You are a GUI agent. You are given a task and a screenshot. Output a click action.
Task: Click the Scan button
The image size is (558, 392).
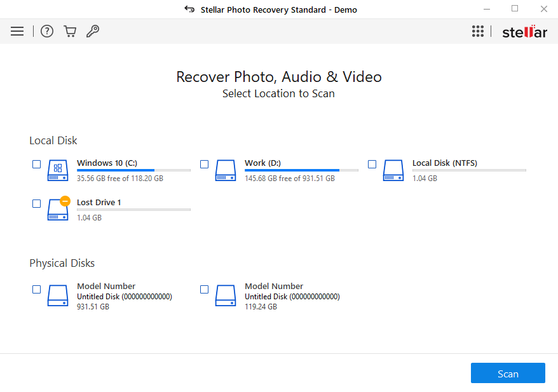(x=508, y=373)
